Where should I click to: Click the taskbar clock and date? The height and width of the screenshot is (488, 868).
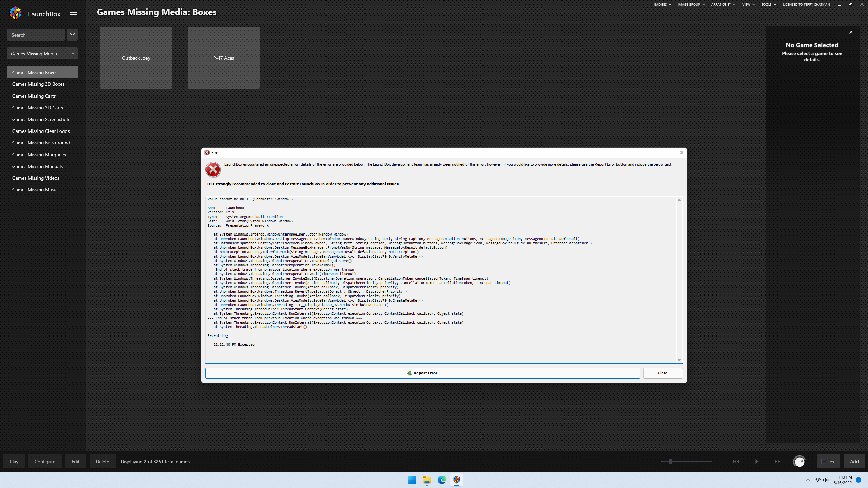click(x=843, y=480)
